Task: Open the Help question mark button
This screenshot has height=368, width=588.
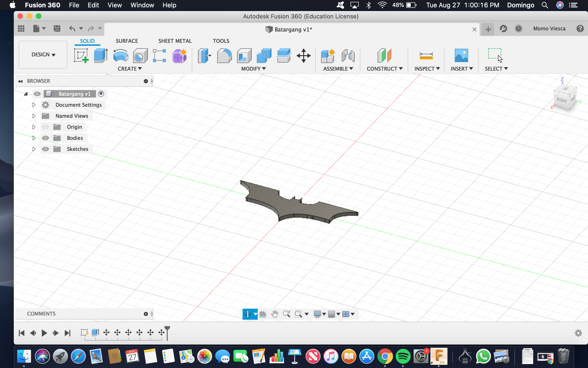Action: tap(580, 29)
